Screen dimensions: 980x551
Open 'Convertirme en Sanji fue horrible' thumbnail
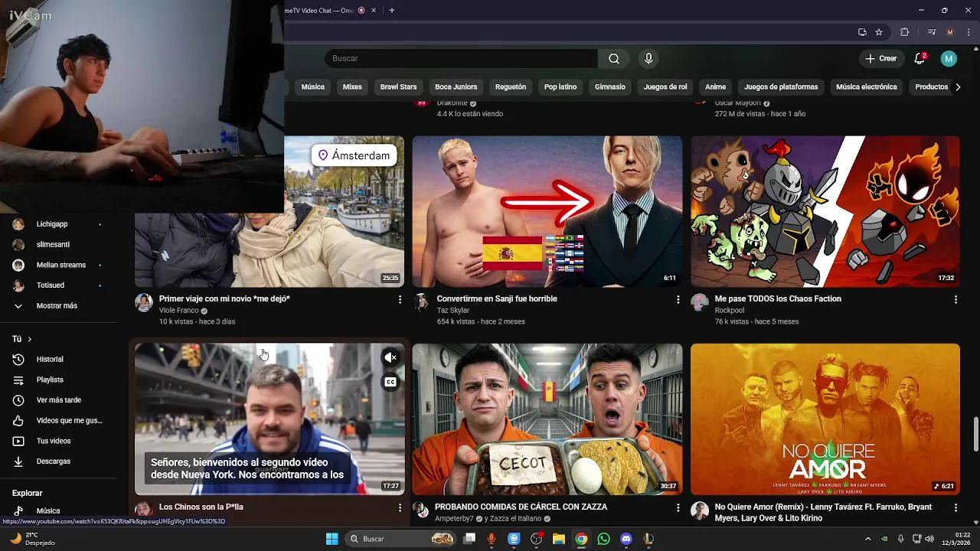[x=547, y=212]
